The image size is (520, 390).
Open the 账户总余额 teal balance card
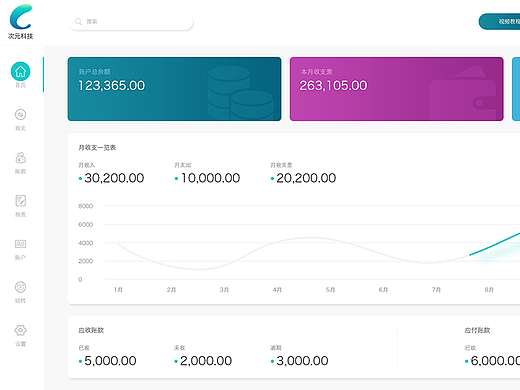174,89
